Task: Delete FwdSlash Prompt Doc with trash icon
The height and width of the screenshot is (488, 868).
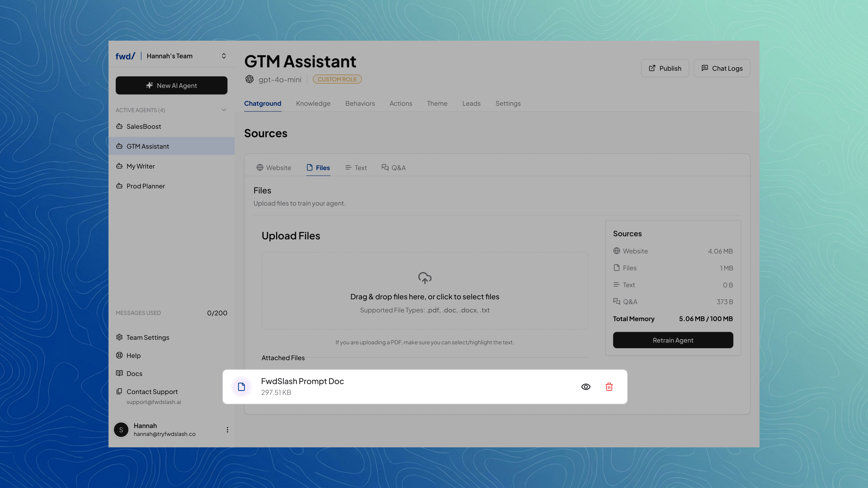Action: 609,386
